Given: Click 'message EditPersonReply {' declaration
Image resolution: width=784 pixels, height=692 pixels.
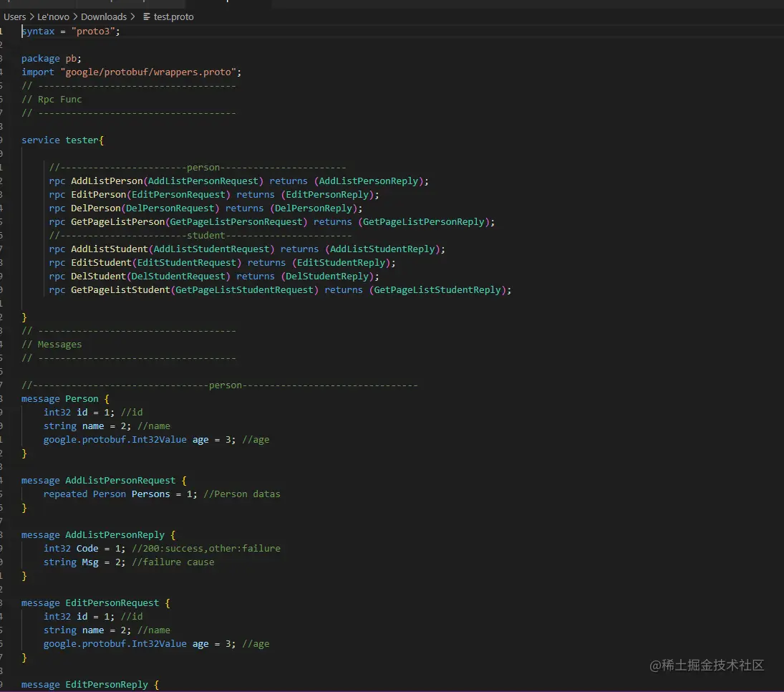Looking at the screenshot, I should 90,685.
